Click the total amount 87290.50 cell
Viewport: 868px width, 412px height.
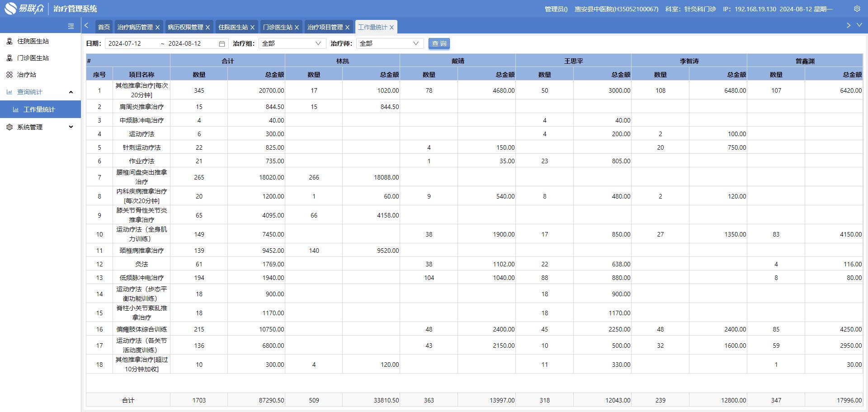click(x=256, y=400)
